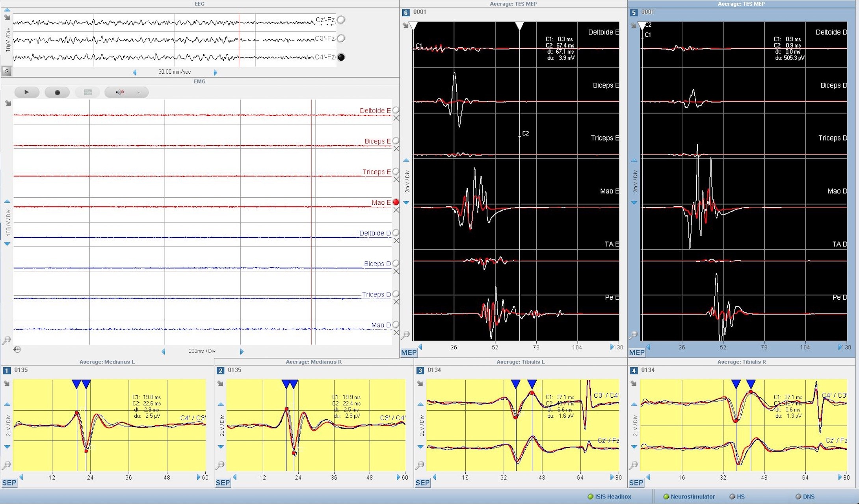Select the Deltoide E EMG channel radio
The width and height of the screenshot is (859, 504).
click(x=396, y=110)
